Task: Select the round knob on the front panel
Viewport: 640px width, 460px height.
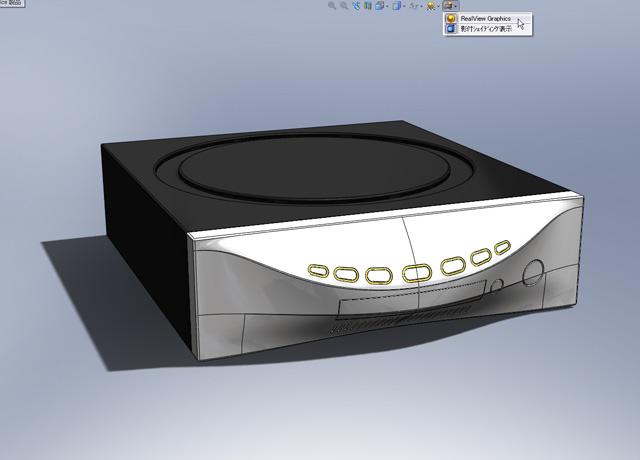Action: point(534,271)
